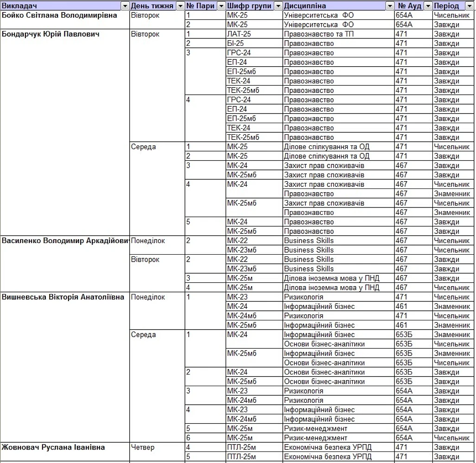Select the Четвер day cell
The height and width of the screenshot is (463, 476).
click(x=143, y=447)
